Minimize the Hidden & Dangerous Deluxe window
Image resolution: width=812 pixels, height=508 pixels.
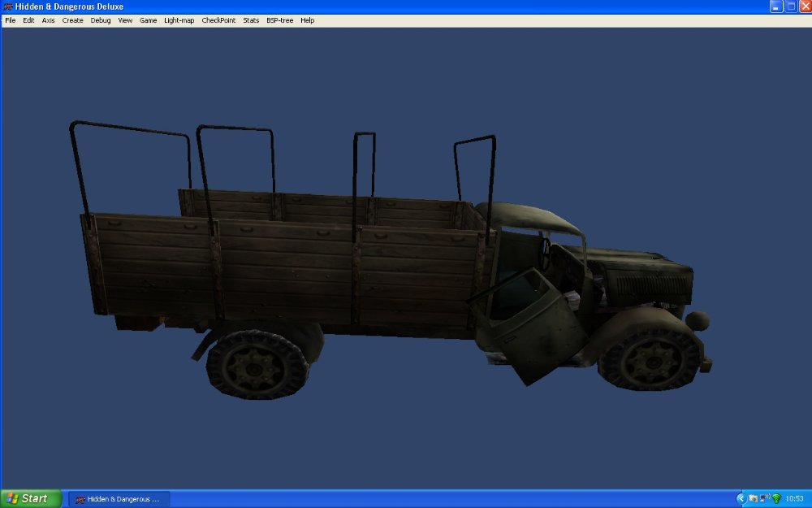[x=775, y=7]
